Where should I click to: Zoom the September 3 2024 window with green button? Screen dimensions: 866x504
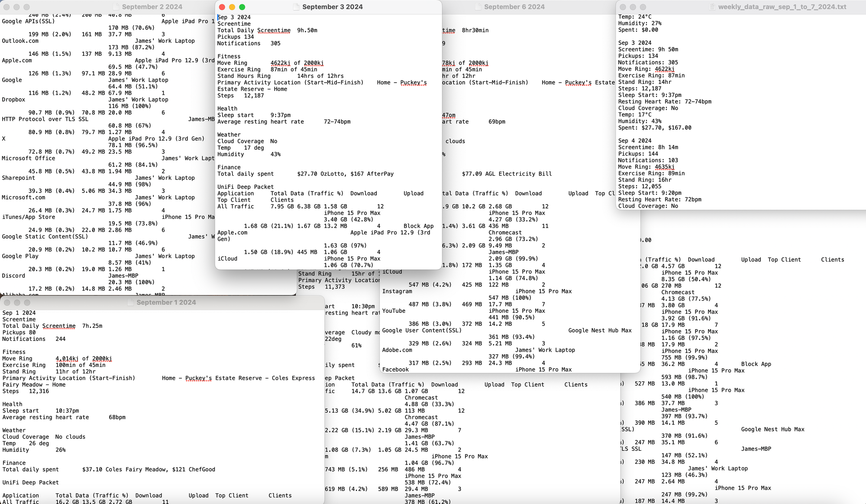(242, 7)
